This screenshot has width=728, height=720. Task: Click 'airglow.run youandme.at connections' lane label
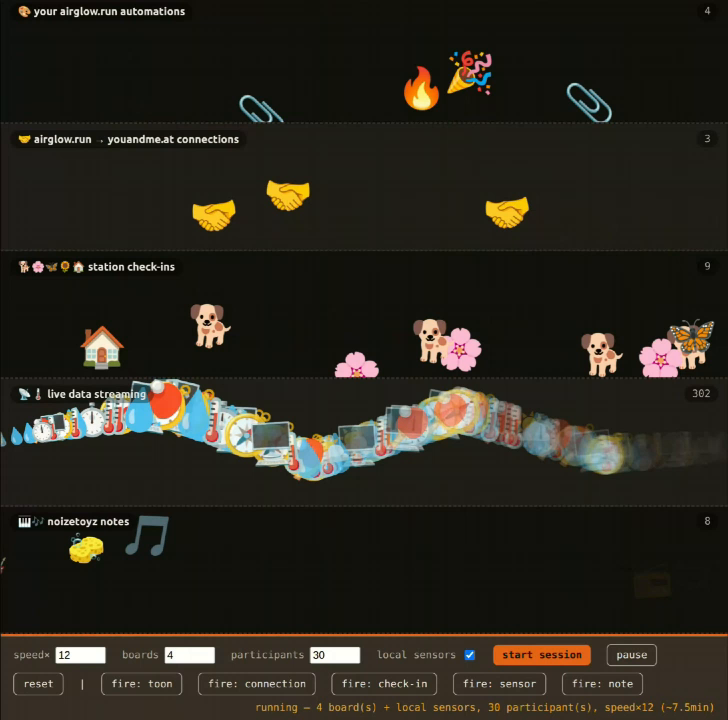point(129,139)
